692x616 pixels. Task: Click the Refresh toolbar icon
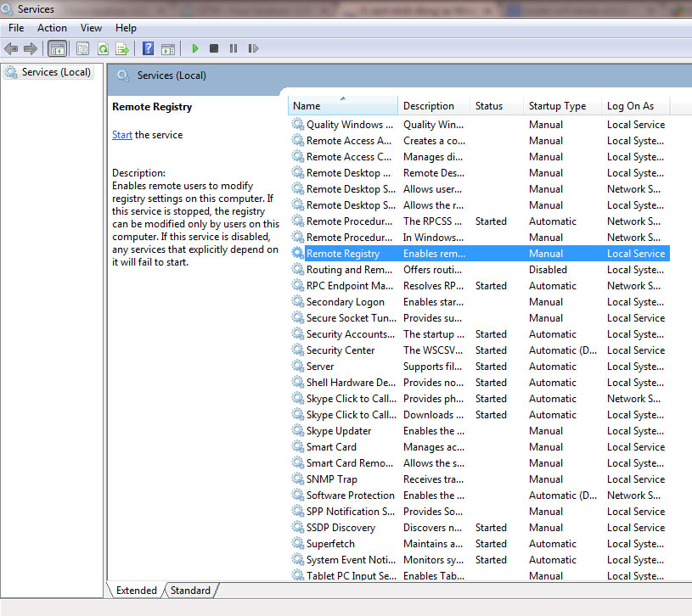pyautogui.click(x=103, y=48)
